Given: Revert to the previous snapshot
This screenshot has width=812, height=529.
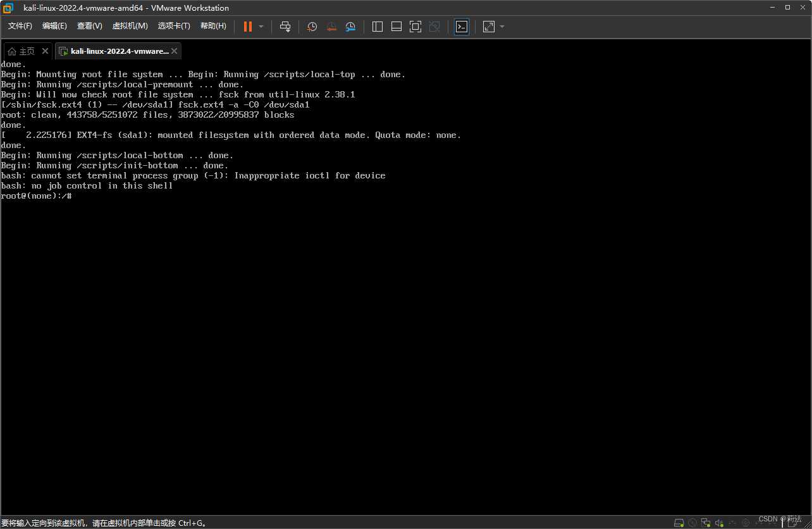Looking at the screenshot, I should (331, 27).
